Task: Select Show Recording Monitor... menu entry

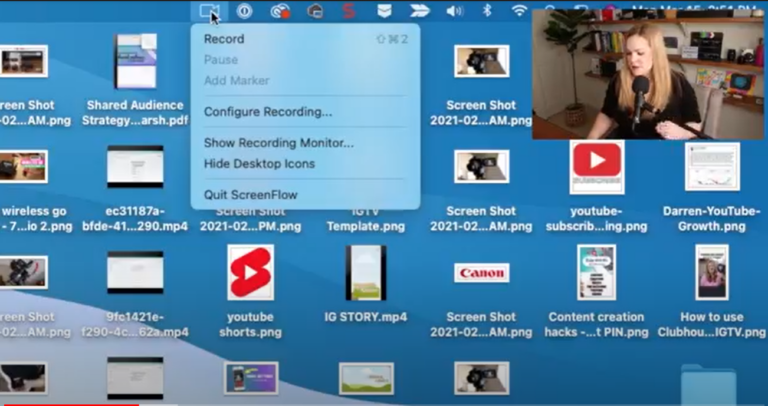Action: (278, 143)
